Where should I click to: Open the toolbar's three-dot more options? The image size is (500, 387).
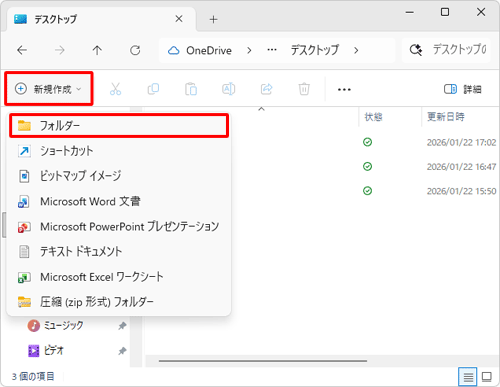tap(344, 89)
